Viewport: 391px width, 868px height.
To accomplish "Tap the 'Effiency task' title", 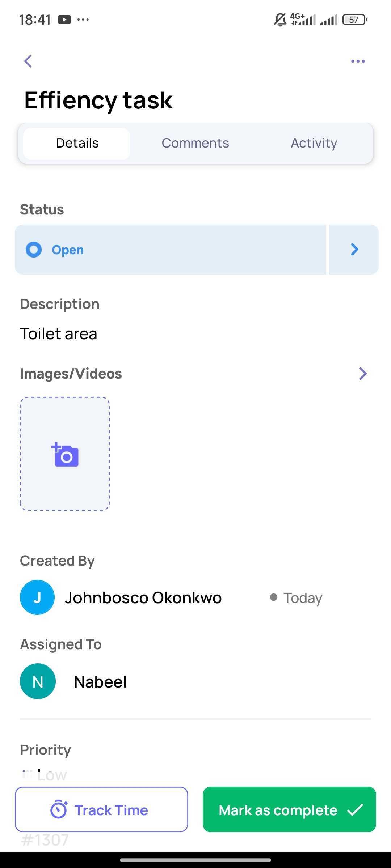I will point(98,100).
